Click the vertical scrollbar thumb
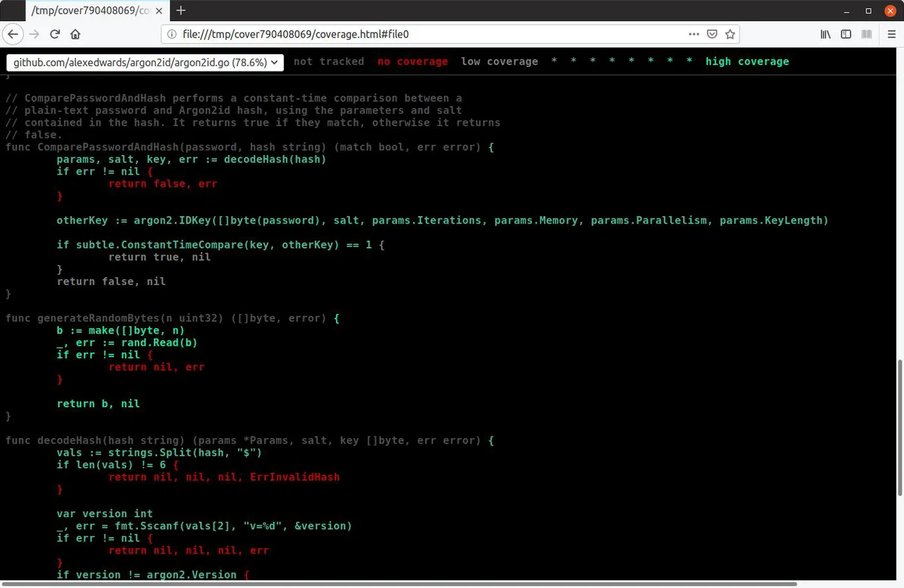The height and width of the screenshot is (588, 904). (899, 428)
